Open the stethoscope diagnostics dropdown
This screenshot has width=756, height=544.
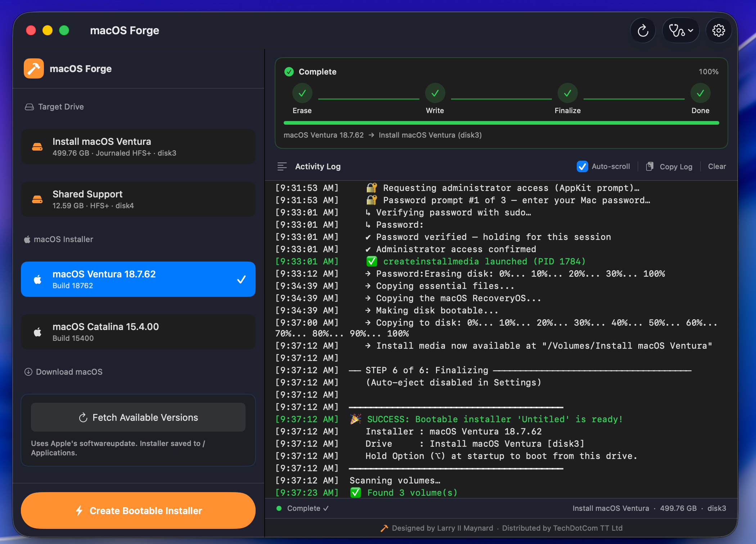coord(681,31)
